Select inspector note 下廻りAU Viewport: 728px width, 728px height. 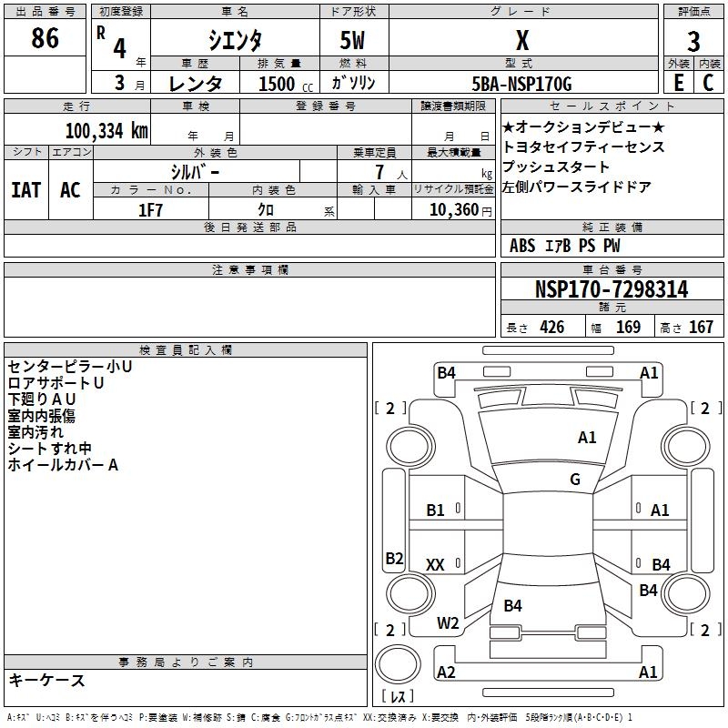coord(42,399)
